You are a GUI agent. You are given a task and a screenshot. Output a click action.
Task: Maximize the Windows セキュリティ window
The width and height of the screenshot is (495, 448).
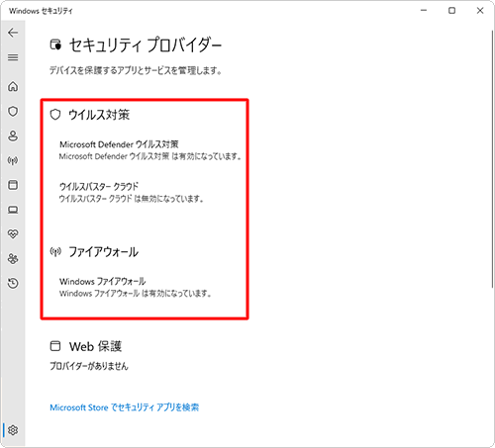click(x=451, y=11)
